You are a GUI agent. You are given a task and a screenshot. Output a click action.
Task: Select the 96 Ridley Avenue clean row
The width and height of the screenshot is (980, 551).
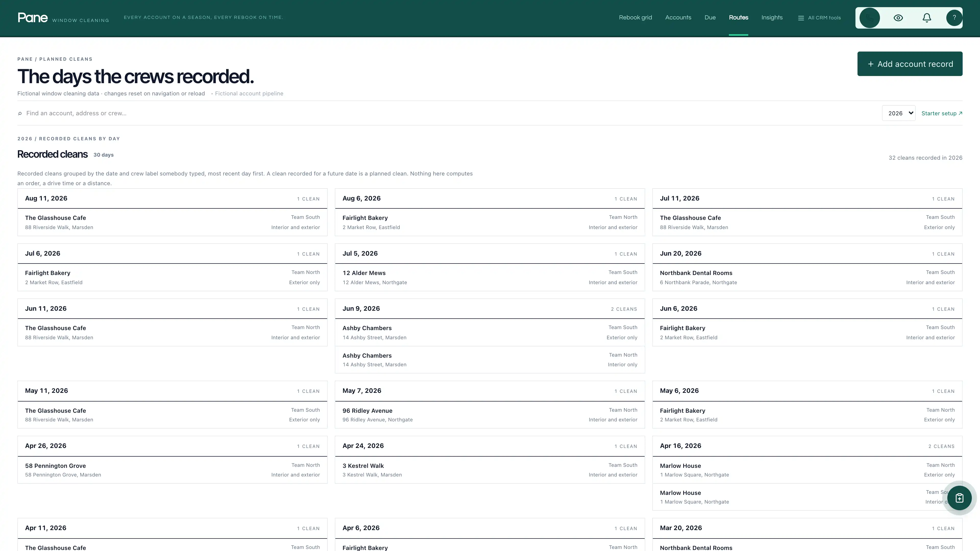[x=490, y=415]
